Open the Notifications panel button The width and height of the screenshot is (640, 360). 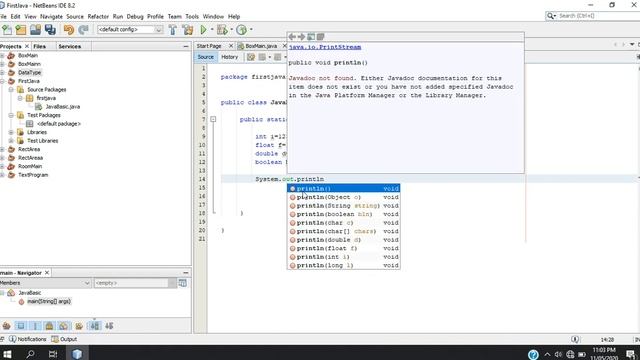coord(28,339)
